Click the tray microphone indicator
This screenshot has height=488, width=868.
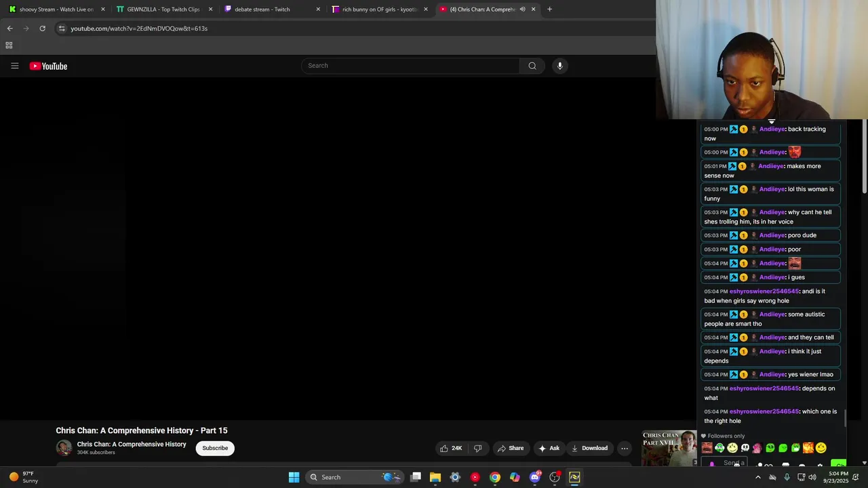(x=787, y=477)
